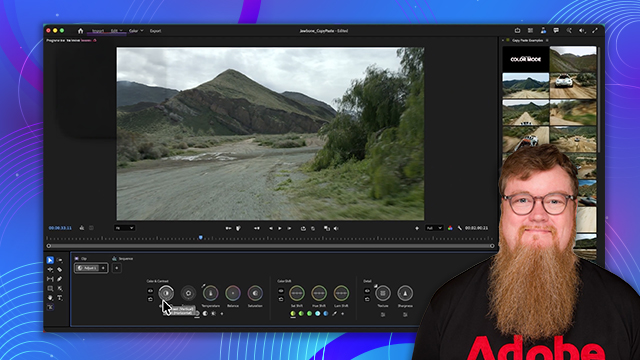Switch to the Clip tab in color panel

[x=81, y=258]
